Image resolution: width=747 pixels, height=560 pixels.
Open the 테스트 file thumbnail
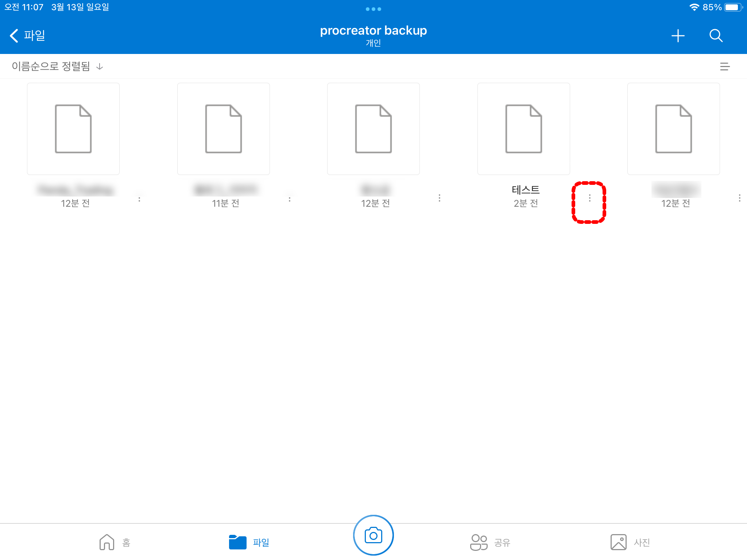point(523,129)
